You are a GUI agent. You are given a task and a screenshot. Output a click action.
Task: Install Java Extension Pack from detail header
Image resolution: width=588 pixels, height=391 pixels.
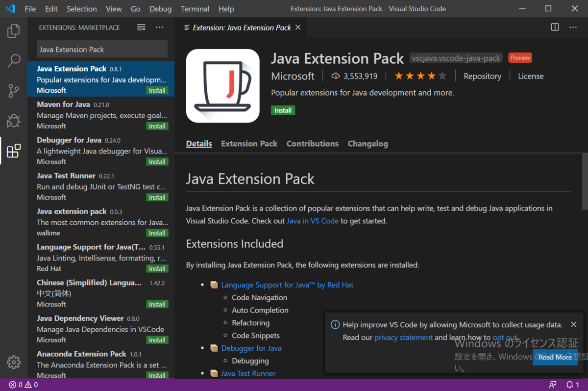(283, 110)
